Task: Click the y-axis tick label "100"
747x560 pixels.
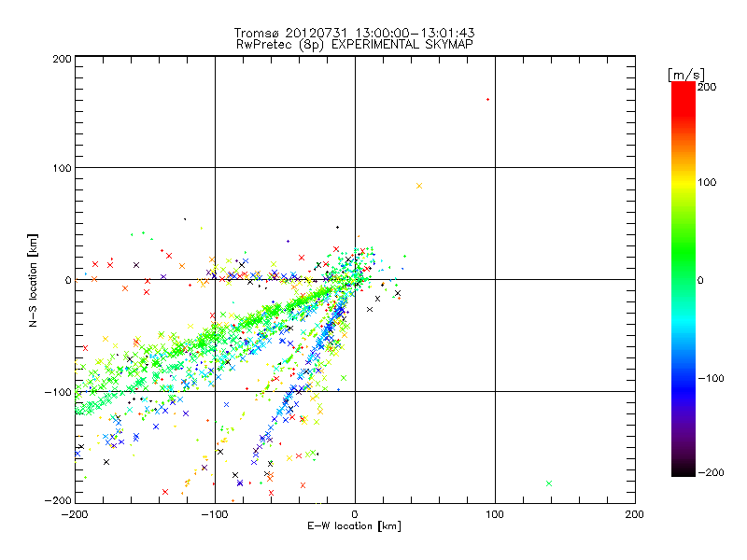Action: (x=62, y=168)
